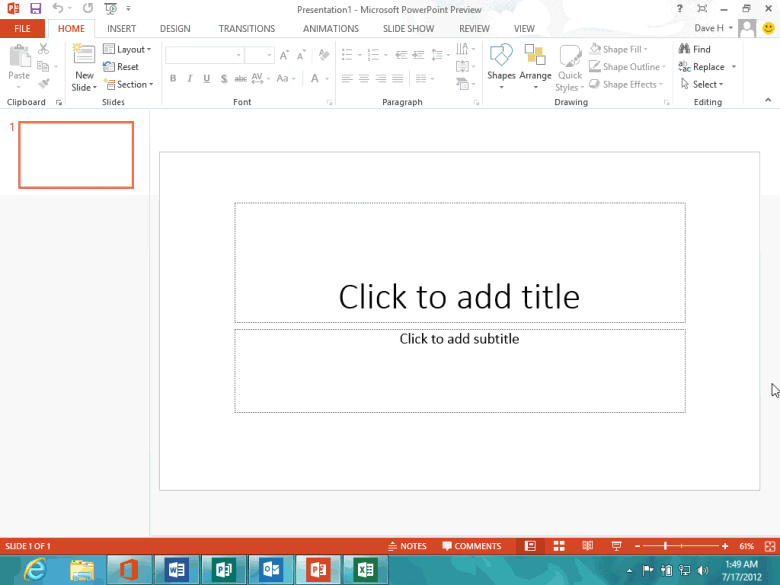Undo the last action
The image size is (780, 585).
pyautogui.click(x=58, y=8)
